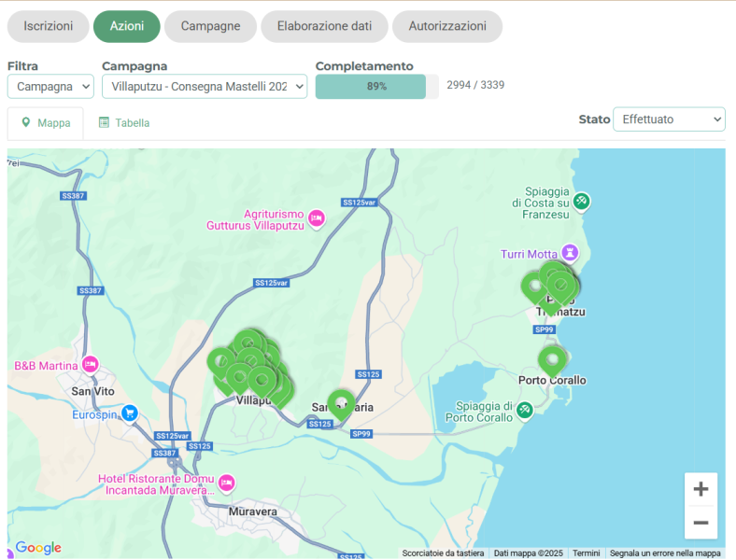The height and width of the screenshot is (560, 736).
Task: Click the Hotel Ristorante Domu Incantada marker
Action: [226, 483]
